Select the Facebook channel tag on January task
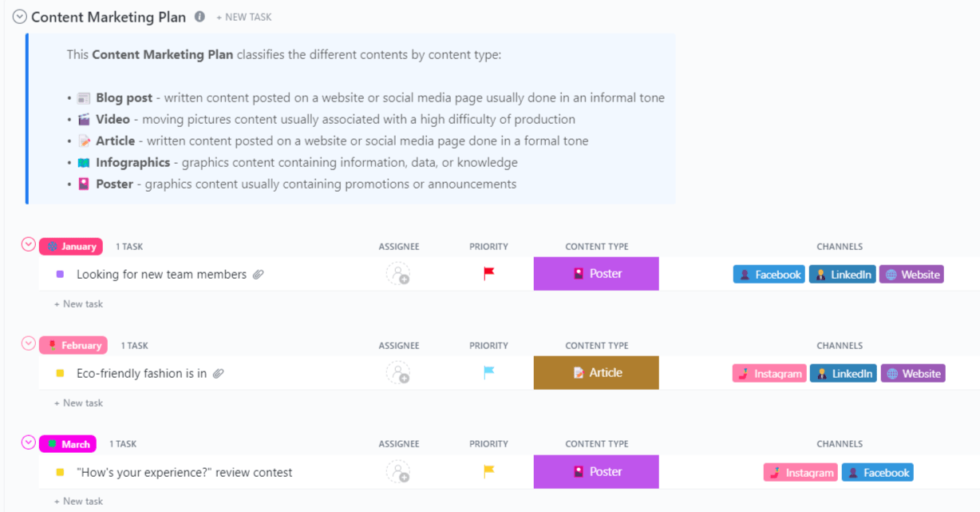980x512 pixels. coord(769,275)
